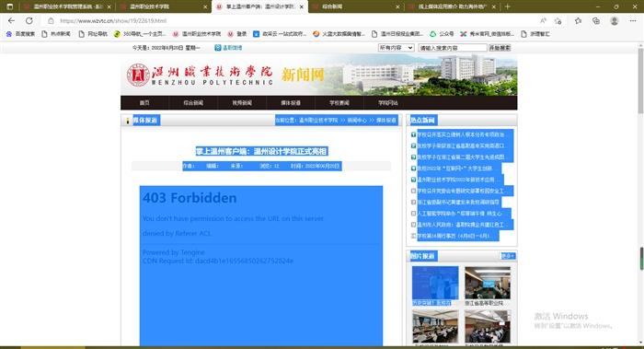This screenshot has width=644, height=349.
Task: Open the Read aloud icon in address bar
Action: [x=543, y=20]
